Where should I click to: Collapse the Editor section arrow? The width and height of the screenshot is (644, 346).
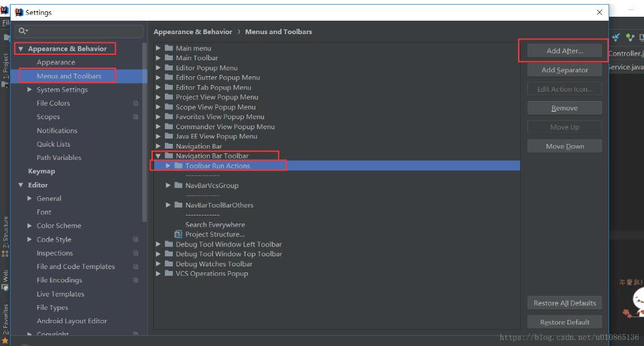pyautogui.click(x=21, y=185)
